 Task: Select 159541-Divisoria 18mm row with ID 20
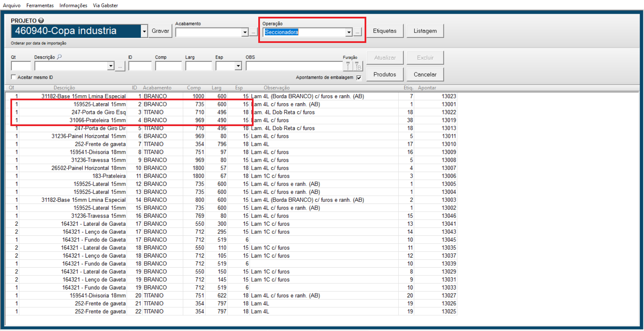point(231,296)
